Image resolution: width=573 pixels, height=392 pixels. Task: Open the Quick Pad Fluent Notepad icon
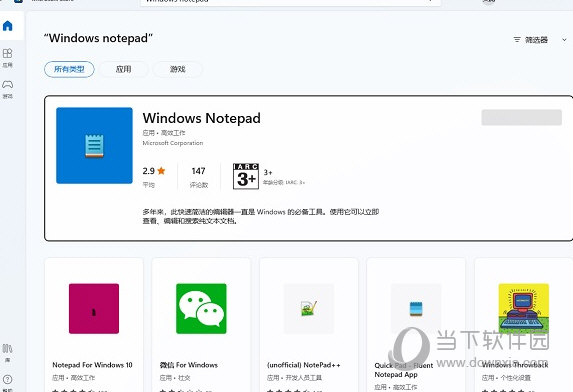point(416,308)
